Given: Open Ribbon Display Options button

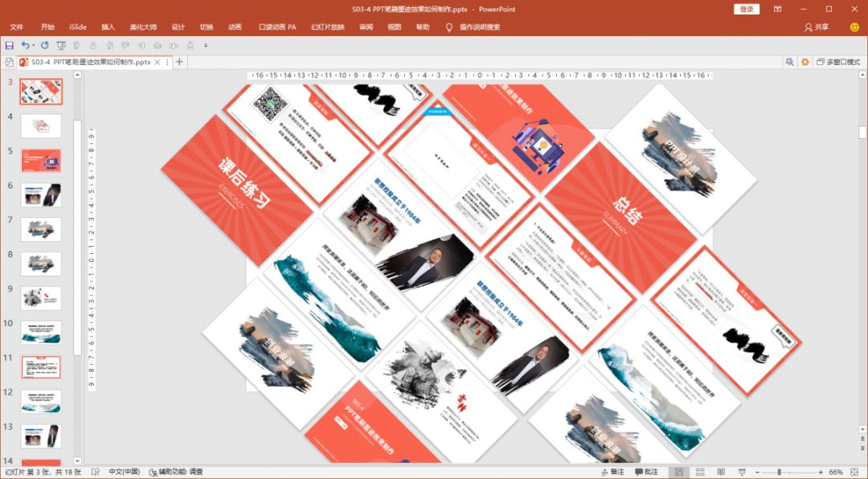Looking at the screenshot, I should [778, 9].
